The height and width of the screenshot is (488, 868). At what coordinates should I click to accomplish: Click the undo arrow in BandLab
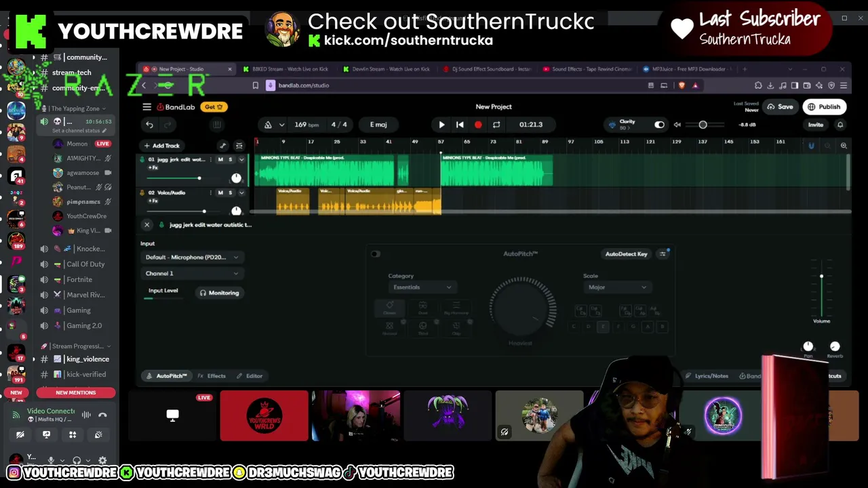click(149, 125)
